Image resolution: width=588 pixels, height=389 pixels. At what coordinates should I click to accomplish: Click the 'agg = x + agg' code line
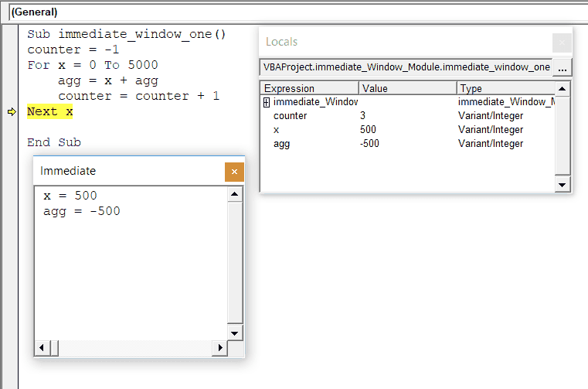click(108, 80)
